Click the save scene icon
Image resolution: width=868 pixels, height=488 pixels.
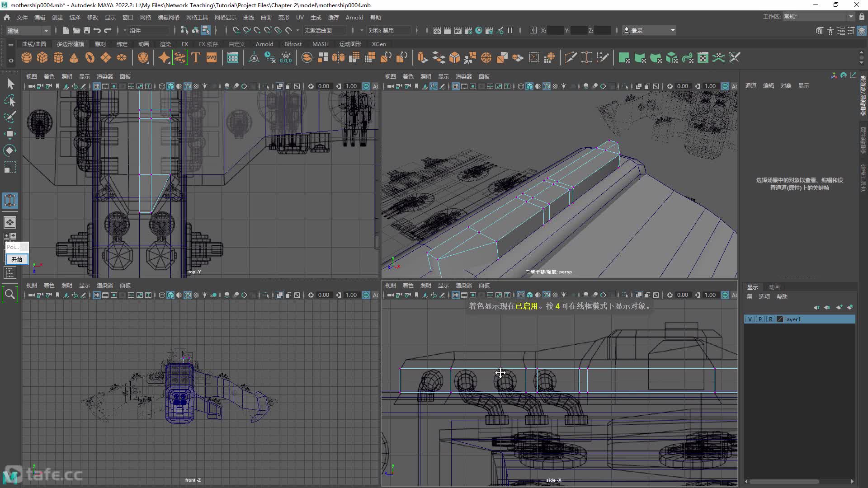tap(87, 30)
